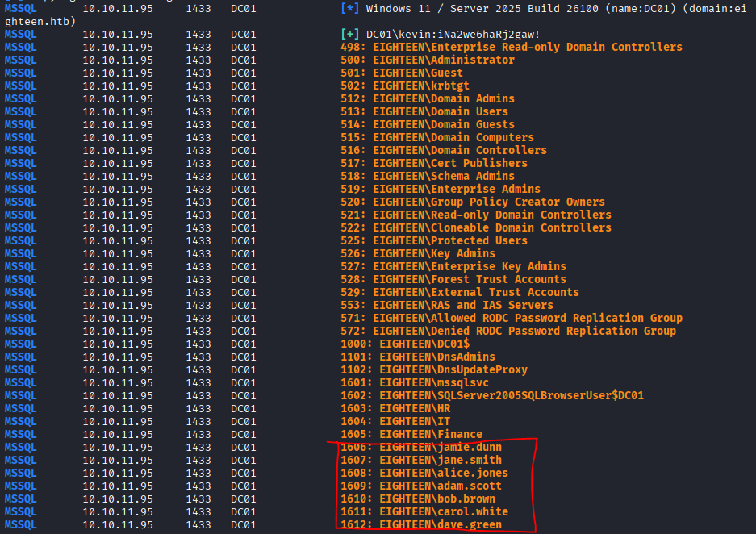
Task: Click the EIGHTEEN\Protected Users line
Action: (450, 241)
